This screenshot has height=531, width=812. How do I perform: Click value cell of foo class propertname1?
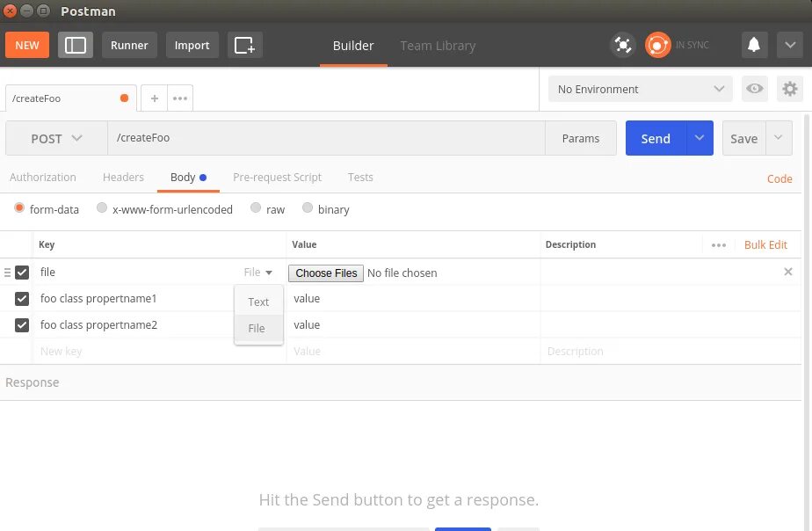413,298
